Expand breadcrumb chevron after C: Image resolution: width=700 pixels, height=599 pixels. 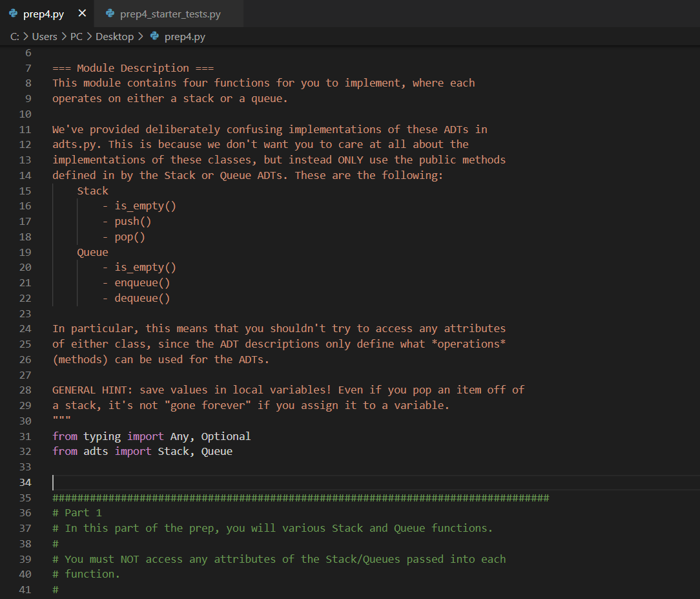25,36
